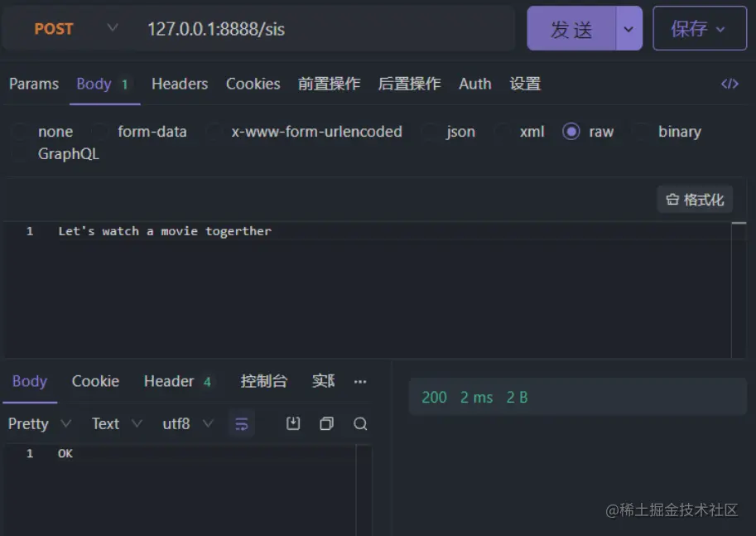Click the 2 ms response time
Image resolution: width=756 pixels, height=536 pixels.
click(476, 398)
